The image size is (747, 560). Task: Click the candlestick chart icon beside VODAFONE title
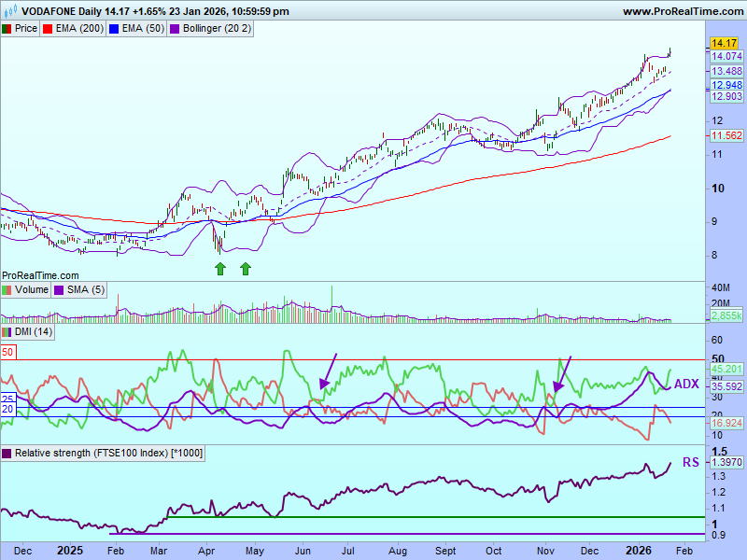8,11
